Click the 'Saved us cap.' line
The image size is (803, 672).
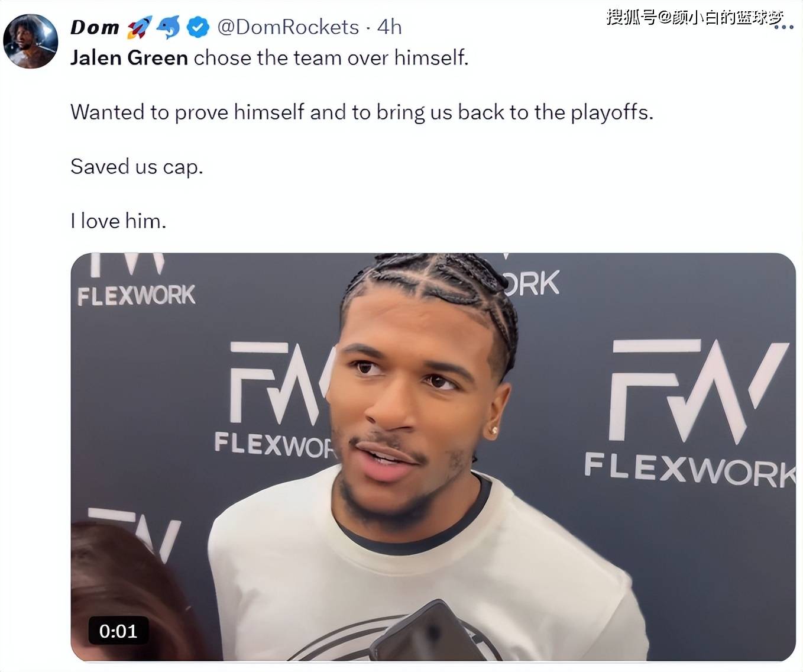[x=137, y=167]
